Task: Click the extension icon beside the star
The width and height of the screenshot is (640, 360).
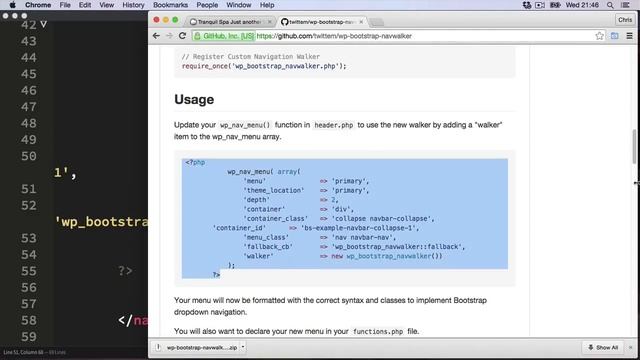Action: 614,36
